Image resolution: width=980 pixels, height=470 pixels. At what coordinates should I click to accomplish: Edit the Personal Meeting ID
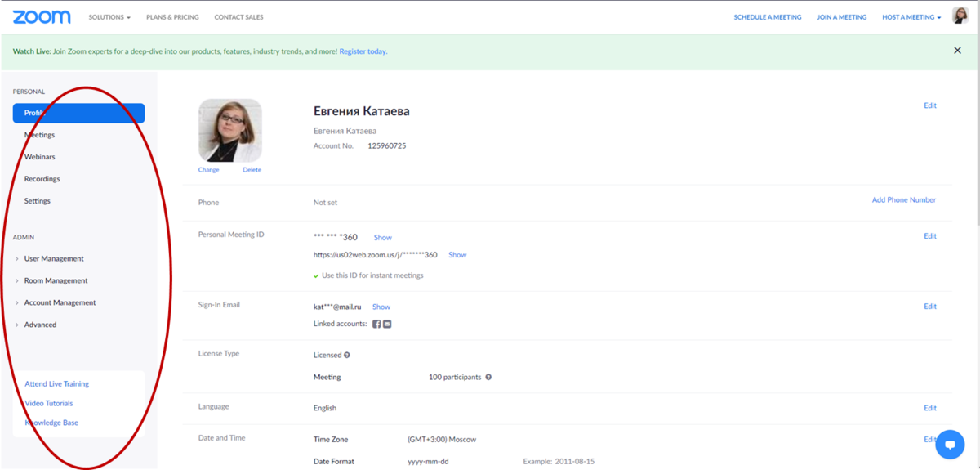click(930, 236)
